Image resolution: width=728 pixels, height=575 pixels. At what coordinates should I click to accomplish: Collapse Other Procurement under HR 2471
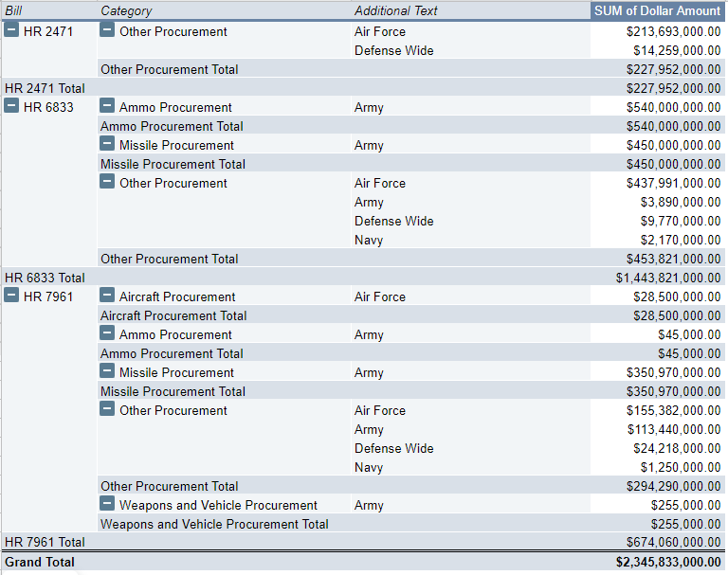tap(107, 29)
